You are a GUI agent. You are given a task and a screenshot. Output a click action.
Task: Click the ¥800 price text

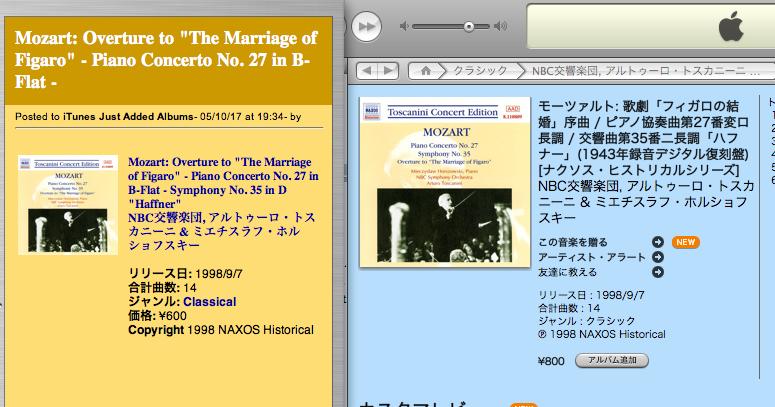551,361
